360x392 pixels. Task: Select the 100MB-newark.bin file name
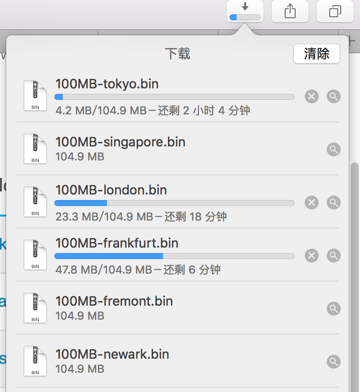pyautogui.click(x=112, y=354)
